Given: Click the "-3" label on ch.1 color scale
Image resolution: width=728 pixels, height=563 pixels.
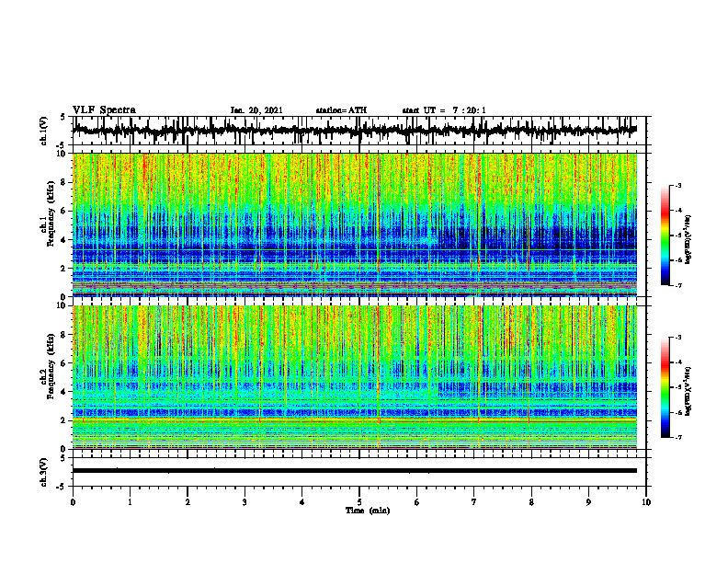Looking at the screenshot, I should (x=677, y=185).
